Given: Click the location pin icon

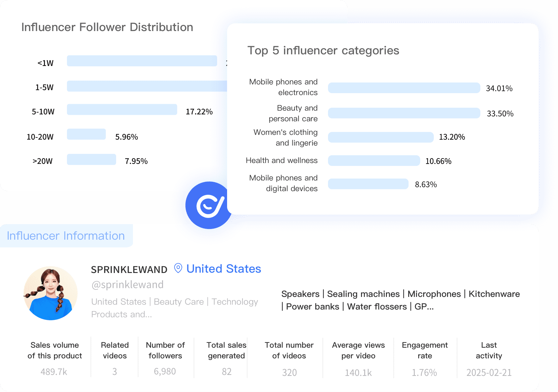Looking at the screenshot, I should (178, 268).
